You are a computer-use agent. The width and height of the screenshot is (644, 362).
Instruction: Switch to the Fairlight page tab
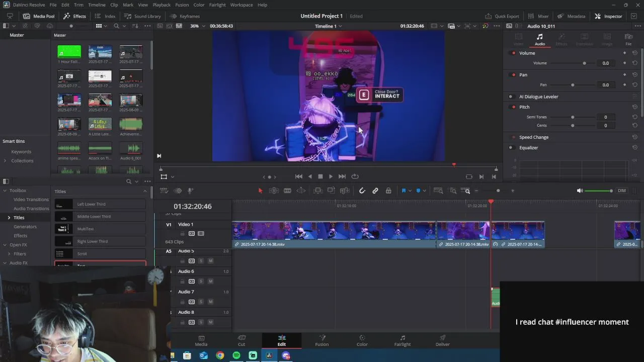(x=402, y=340)
